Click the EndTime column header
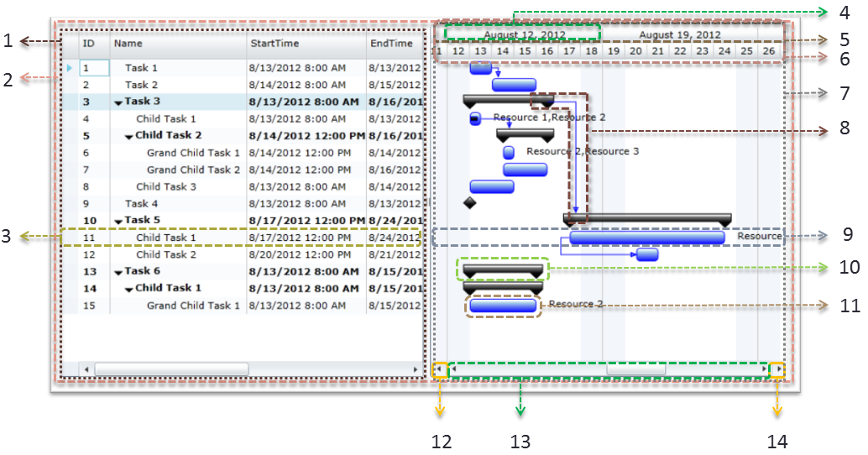Screen dimensions: 868x455 pyautogui.click(x=391, y=44)
